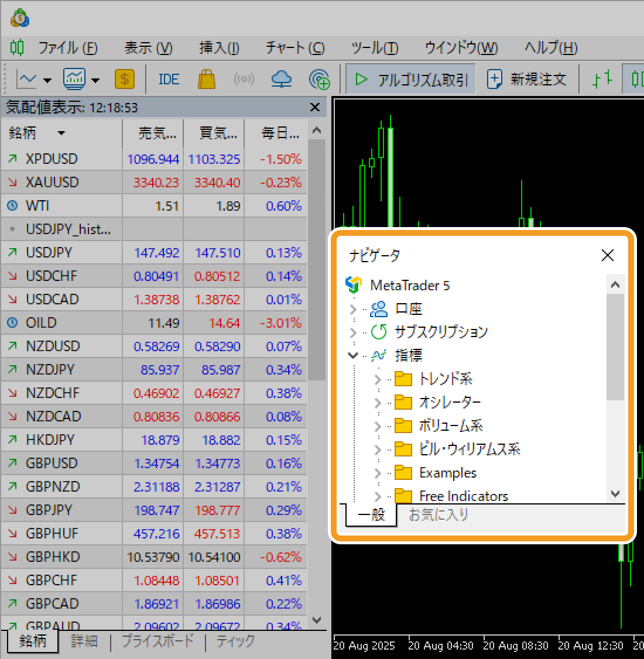This screenshot has width=644, height=659.
Task: Open the Market shopping bag icon
Action: (206, 79)
